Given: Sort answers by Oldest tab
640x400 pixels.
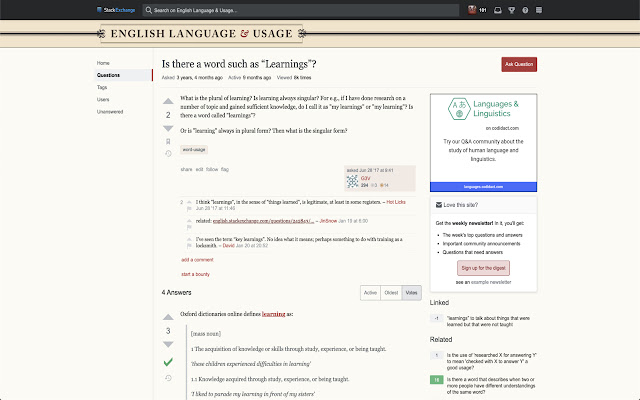Looking at the screenshot, I should (391, 293).
